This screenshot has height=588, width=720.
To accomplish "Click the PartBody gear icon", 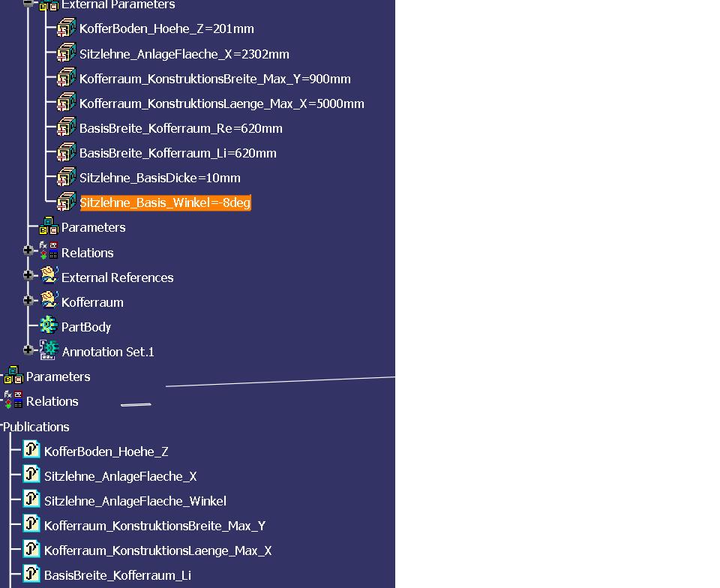I will pos(49,325).
